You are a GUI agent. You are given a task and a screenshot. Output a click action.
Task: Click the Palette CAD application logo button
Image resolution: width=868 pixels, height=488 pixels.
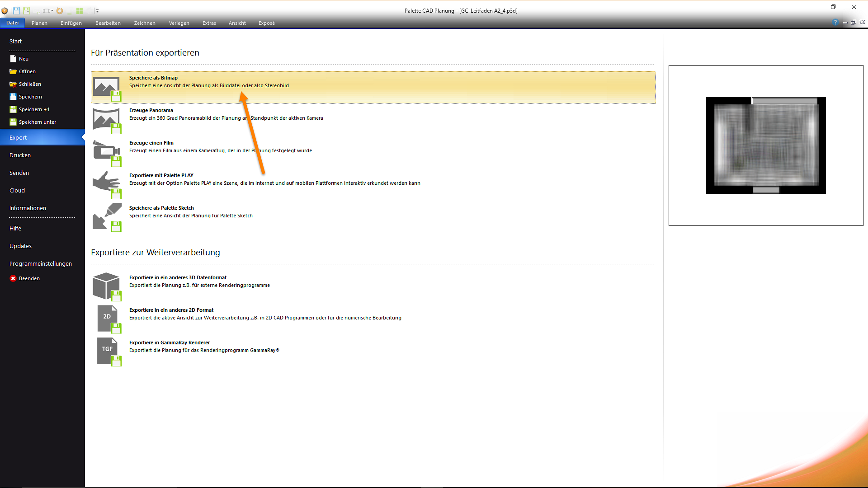coord(5,10)
